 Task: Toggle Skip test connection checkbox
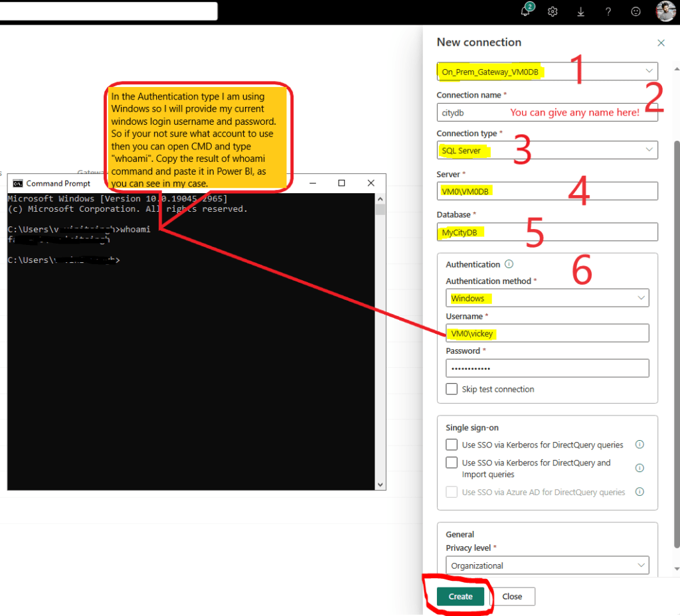452,389
